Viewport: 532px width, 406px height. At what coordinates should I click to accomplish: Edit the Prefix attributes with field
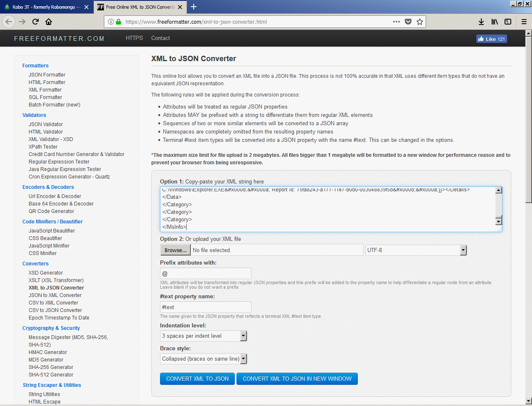(206, 273)
